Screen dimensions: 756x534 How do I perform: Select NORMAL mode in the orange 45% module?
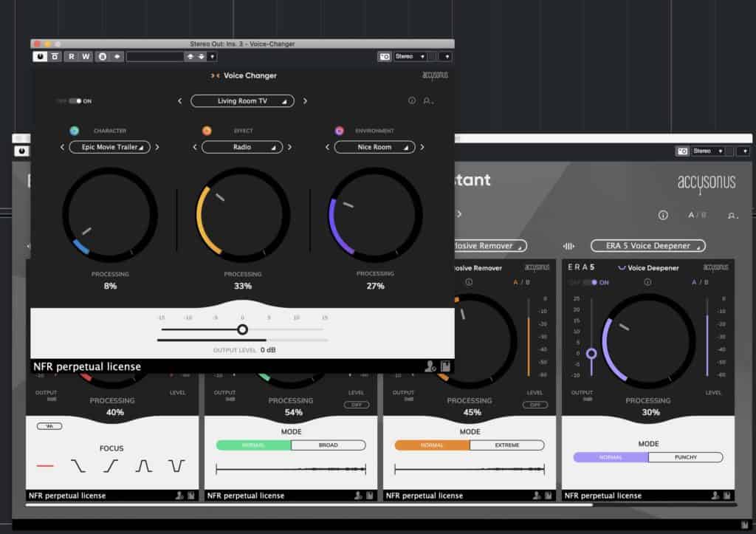click(x=432, y=445)
